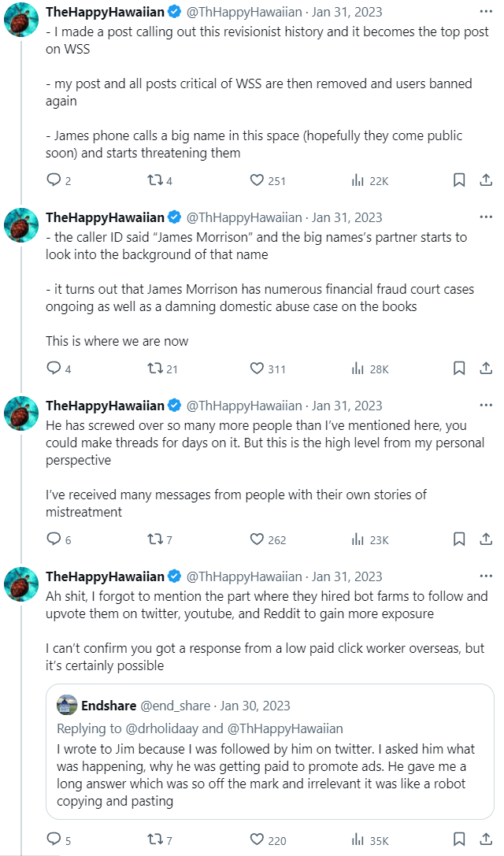The image size is (504, 856).
Task: Share the 'James Morrison' caller ID tweet
Action: click(x=486, y=369)
